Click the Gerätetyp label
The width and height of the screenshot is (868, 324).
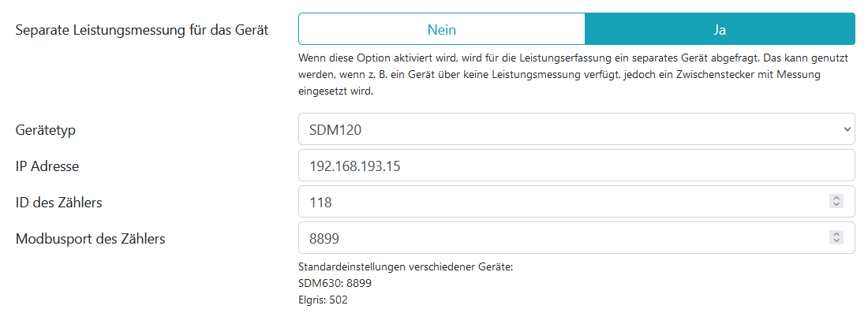[x=46, y=130]
